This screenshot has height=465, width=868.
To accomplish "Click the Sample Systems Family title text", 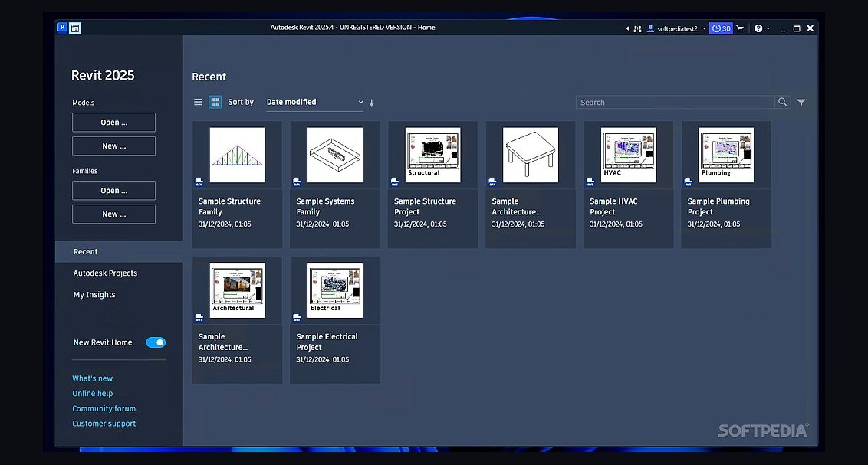I will [x=325, y=207].
